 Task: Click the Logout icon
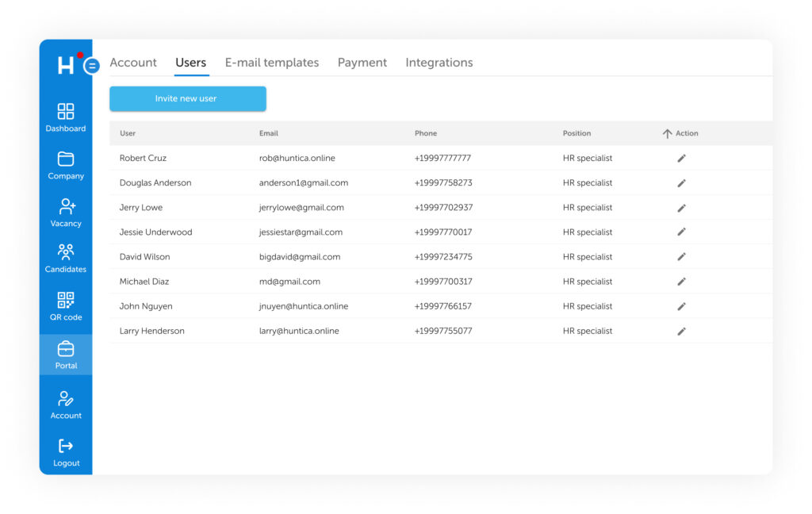[66, 447]
